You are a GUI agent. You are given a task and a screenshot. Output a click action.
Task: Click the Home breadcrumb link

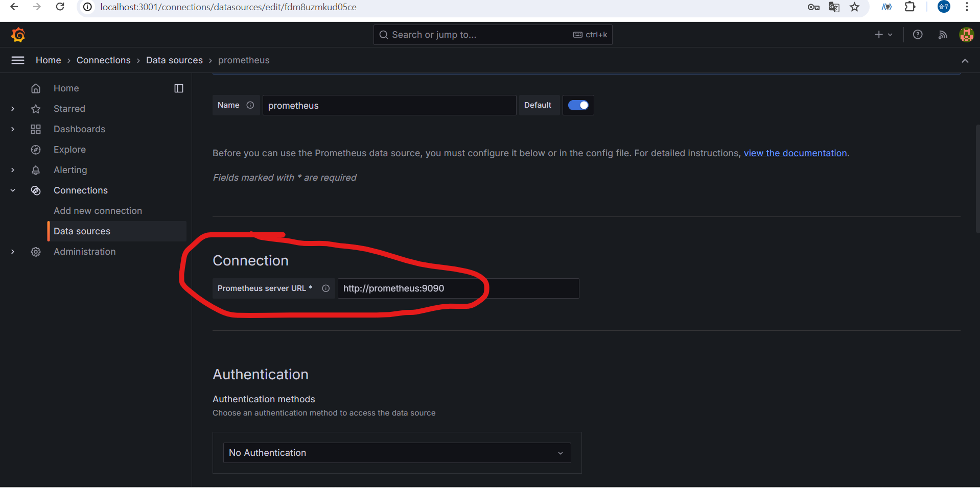(x=49, y=60)
